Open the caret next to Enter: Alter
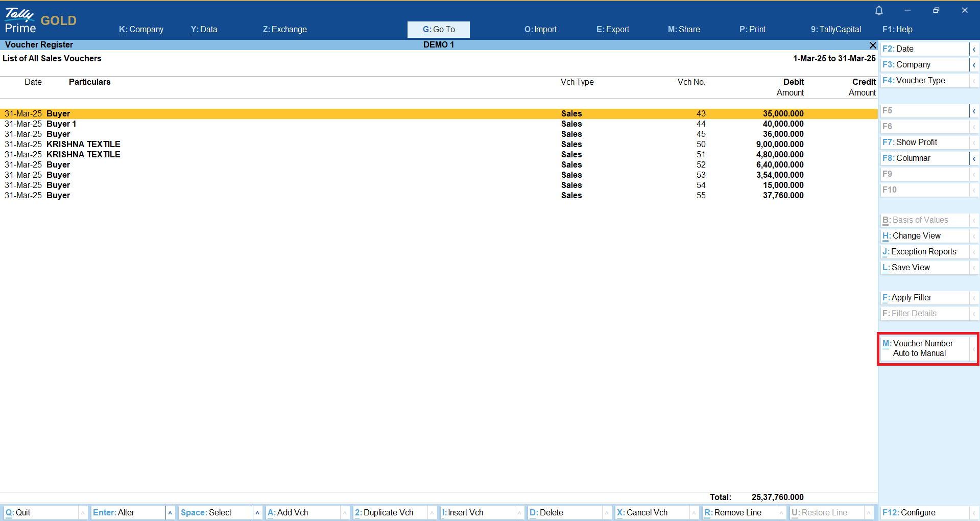The height and width of the screenshot is (521, 980). click(170, 512)
